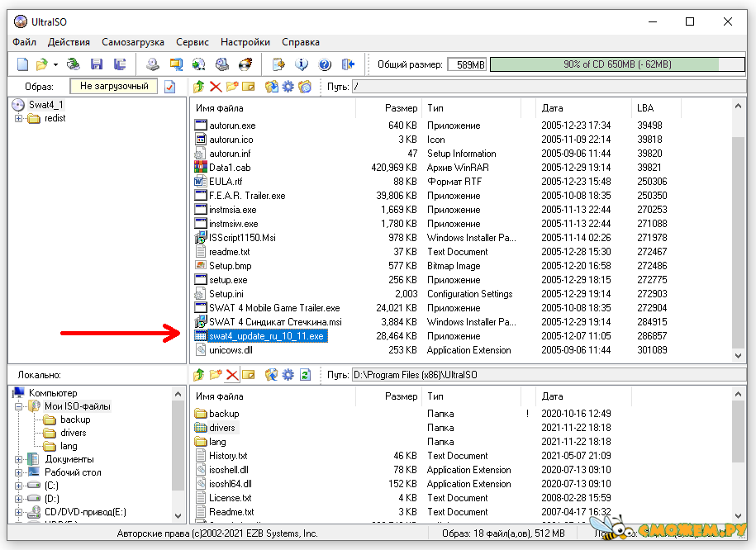This screenshot has width=756, height=550.
Task: Click the blue disc folder icon in the image toolbar
Action: 305,87
